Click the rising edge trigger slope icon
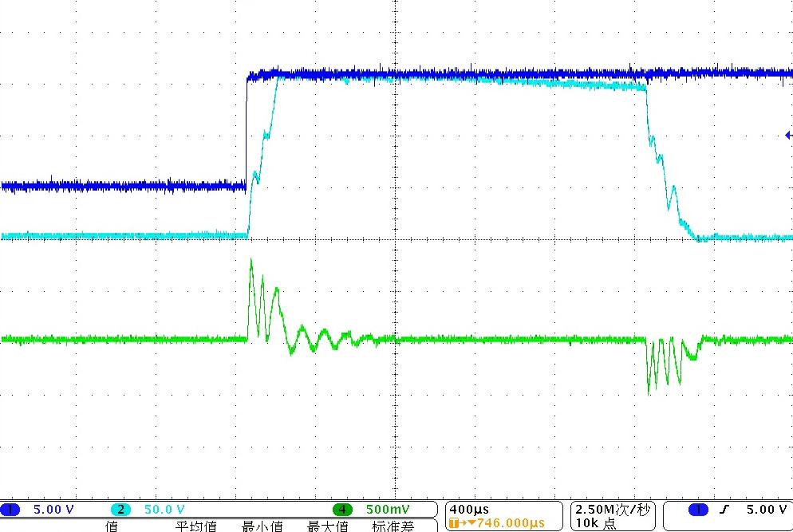 pyautogui.click(x=722, y=510)
